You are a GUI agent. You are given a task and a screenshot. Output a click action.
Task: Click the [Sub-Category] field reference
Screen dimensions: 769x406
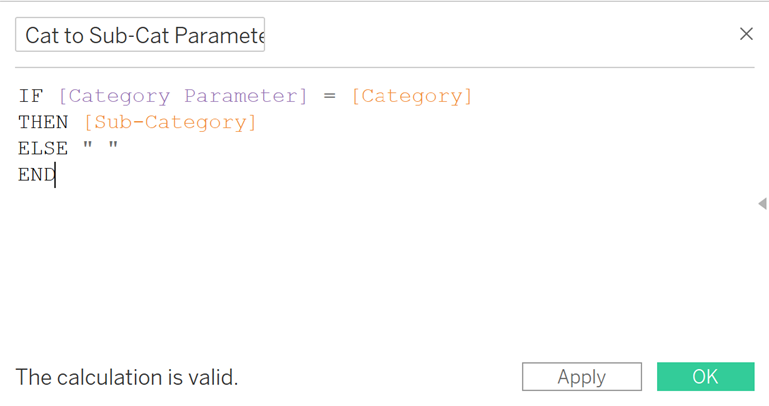point(170,123)
